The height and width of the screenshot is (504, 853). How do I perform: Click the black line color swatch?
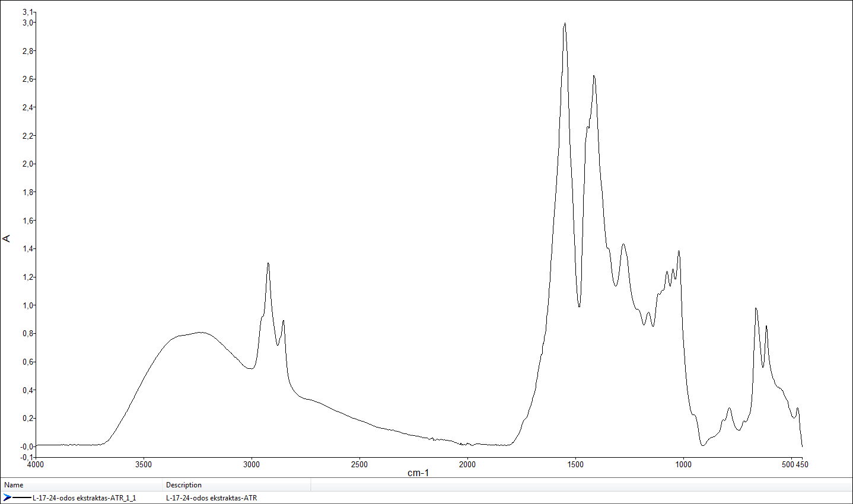tap(22, 497)
